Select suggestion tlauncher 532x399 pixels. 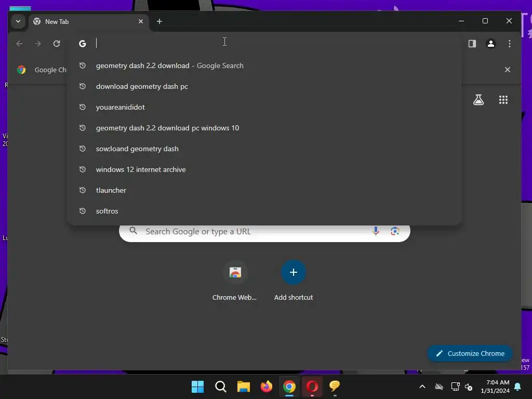(x=264, y=190)
